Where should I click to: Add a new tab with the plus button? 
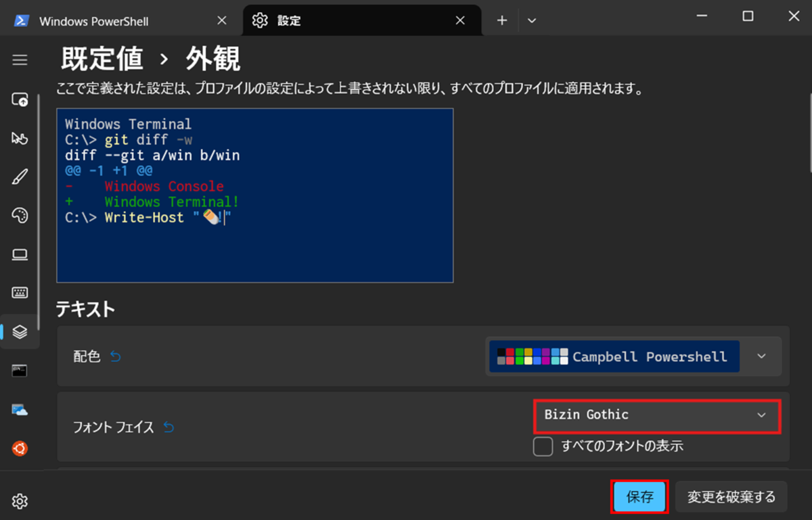pyautogui.click(x=502, y=20)
